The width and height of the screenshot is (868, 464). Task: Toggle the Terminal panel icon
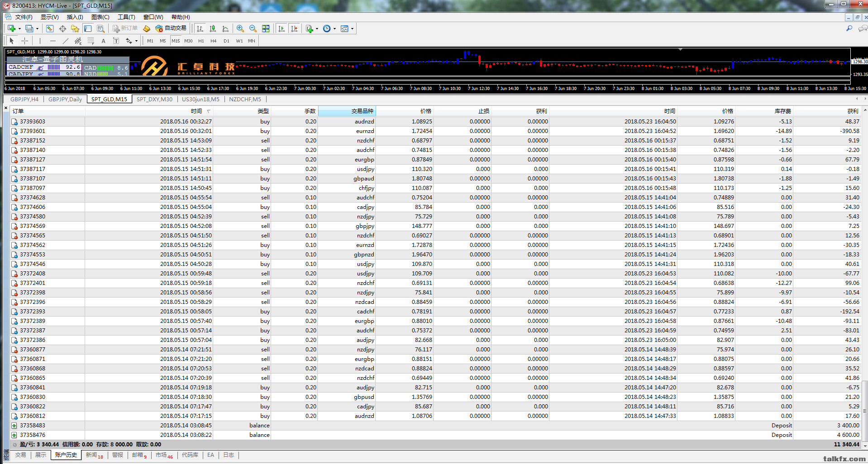pyautogui.click(x=88, y=28)
